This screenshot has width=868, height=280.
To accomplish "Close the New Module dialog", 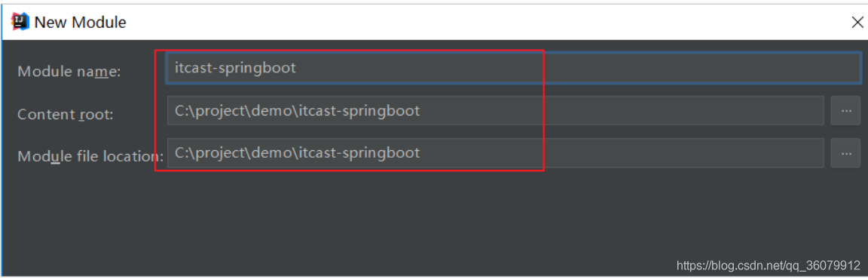I will [x=857, y=22].
